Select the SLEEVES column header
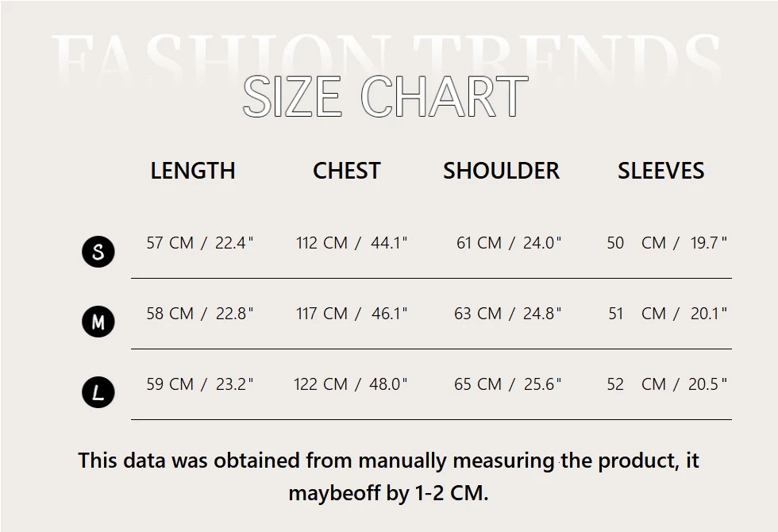The height and width of the screenshot is (532, 778). pyautogui.click(x=661, y=171)
